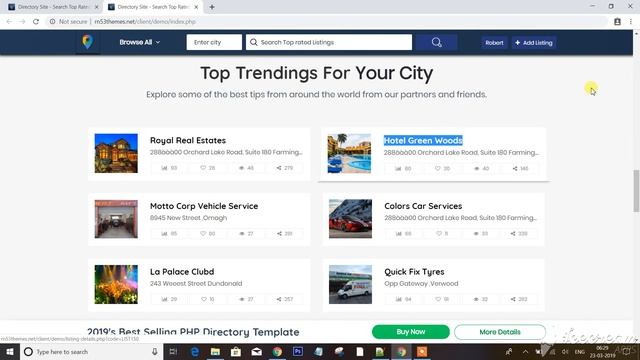Screen dimensions: 640x360
Task: Click the browser back arrow
Action: tap(9, 22)
